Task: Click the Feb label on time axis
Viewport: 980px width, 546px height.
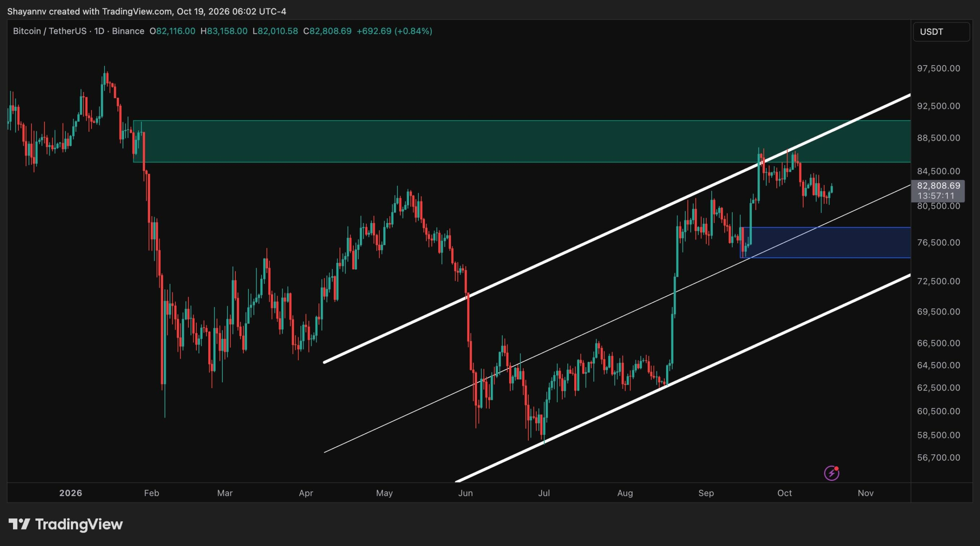Action: (x=152, y=493)
